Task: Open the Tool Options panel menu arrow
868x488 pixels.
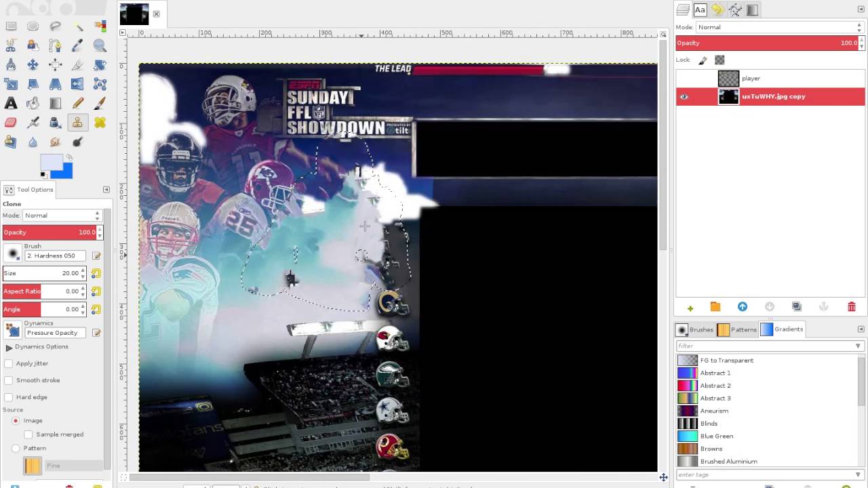Action: (x=106, y=190)
